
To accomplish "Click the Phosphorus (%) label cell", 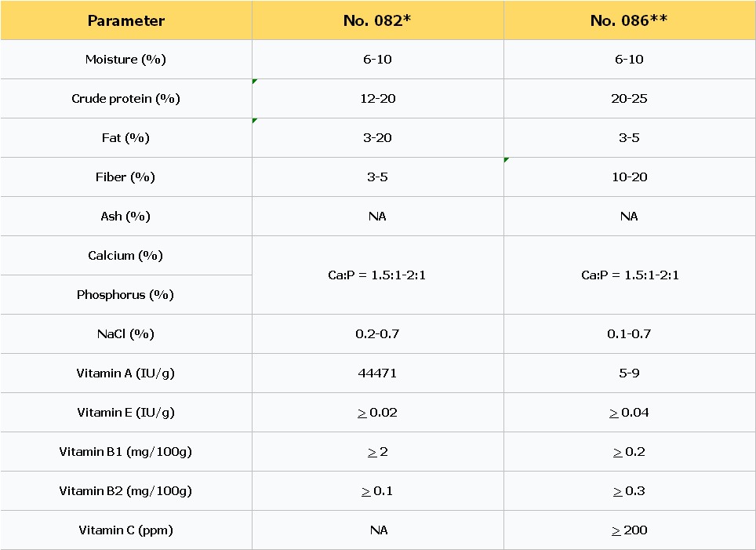I will pos(125,295).
